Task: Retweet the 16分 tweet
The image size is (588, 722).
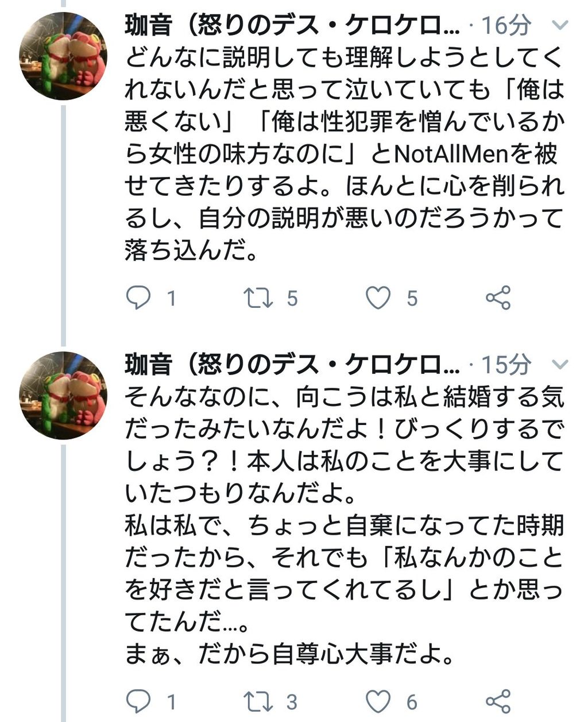Action: [258, 298]
